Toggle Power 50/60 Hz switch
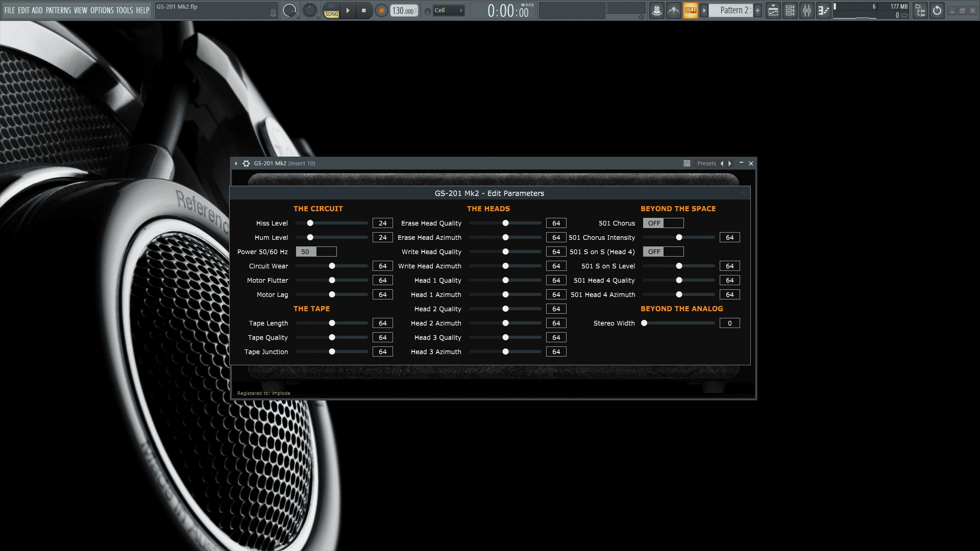 pyautogui.click(x=316, y=252)
